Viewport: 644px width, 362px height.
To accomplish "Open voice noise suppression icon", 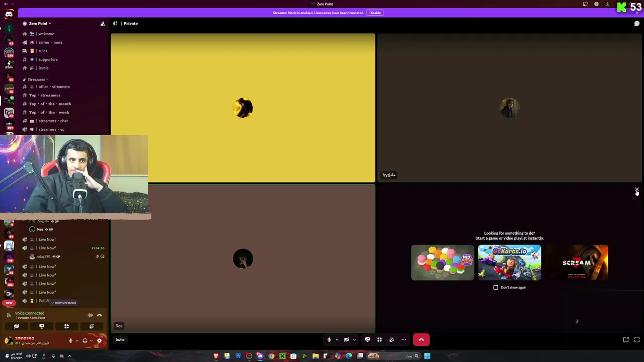I will pos(90,315).
